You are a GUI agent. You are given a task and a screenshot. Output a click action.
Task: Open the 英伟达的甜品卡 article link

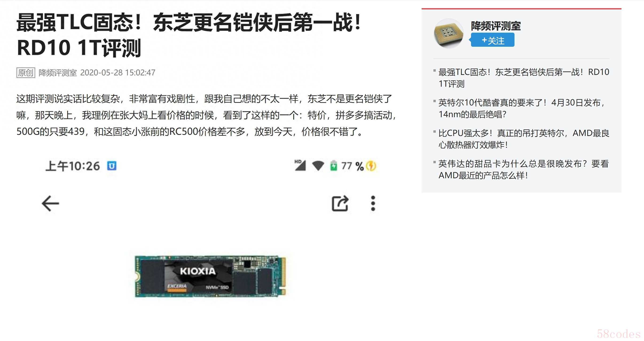click(524, 169)
